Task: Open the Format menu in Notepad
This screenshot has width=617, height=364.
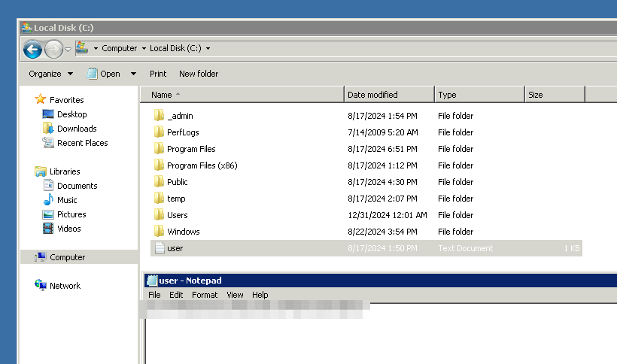Action: [204, 296]
